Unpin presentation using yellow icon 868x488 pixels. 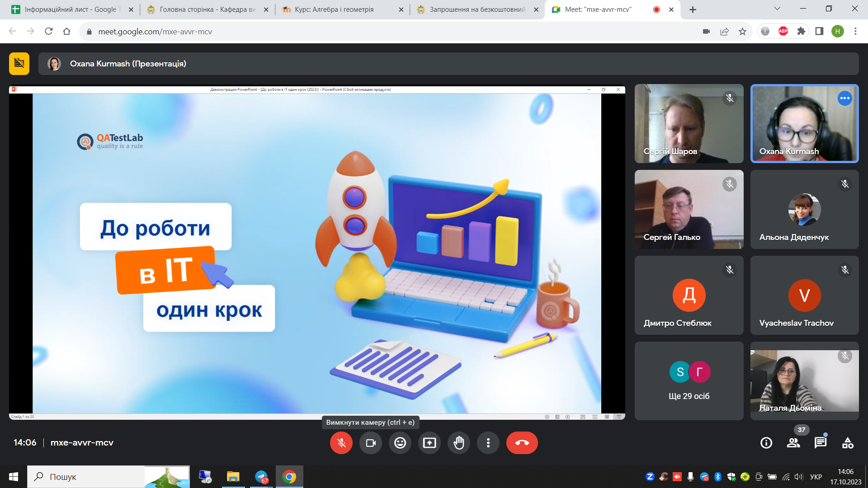pyautogui.click(x=19, y=64)
